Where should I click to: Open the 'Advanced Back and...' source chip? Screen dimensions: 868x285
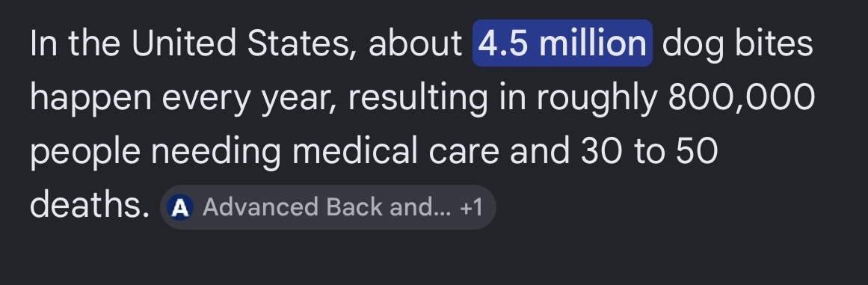327,207
